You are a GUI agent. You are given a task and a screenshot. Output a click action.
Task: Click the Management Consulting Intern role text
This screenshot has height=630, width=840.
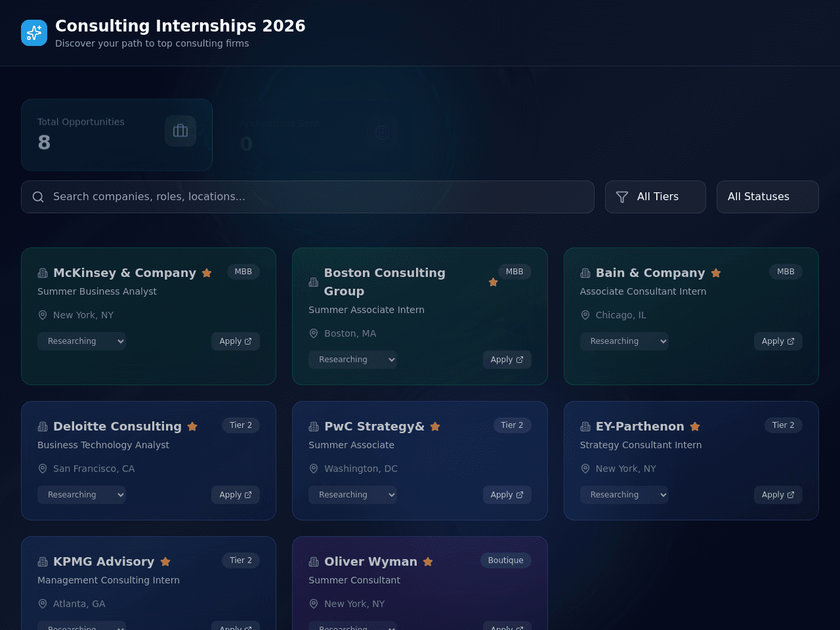pos(108,580)
